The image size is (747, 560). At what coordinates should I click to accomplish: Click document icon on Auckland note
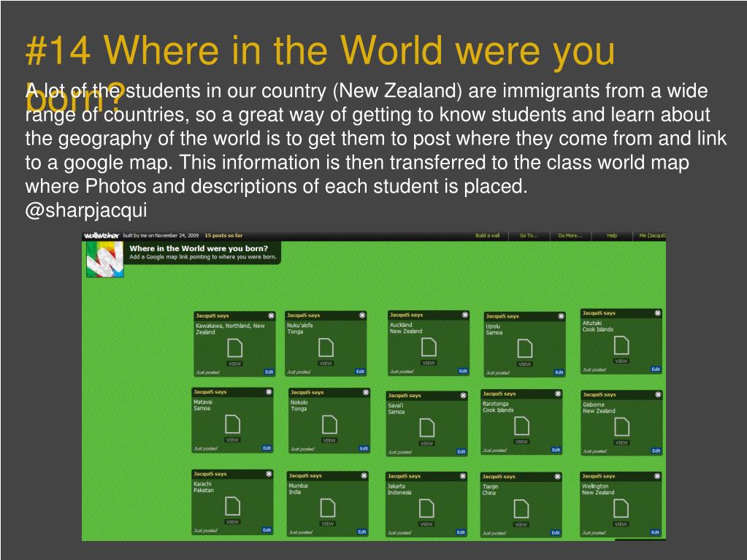429,347
